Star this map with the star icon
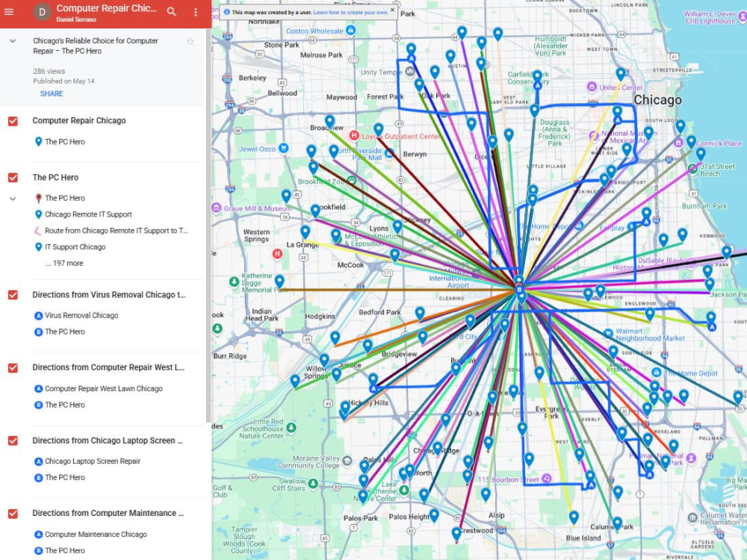 (x=190, y=41)
